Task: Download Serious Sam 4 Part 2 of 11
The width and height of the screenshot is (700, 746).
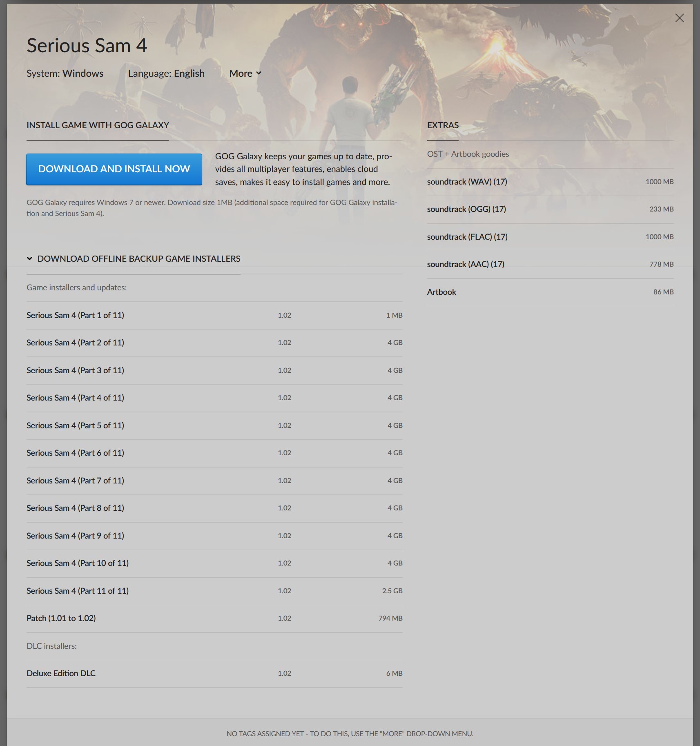Action: [x=214, y=343]
